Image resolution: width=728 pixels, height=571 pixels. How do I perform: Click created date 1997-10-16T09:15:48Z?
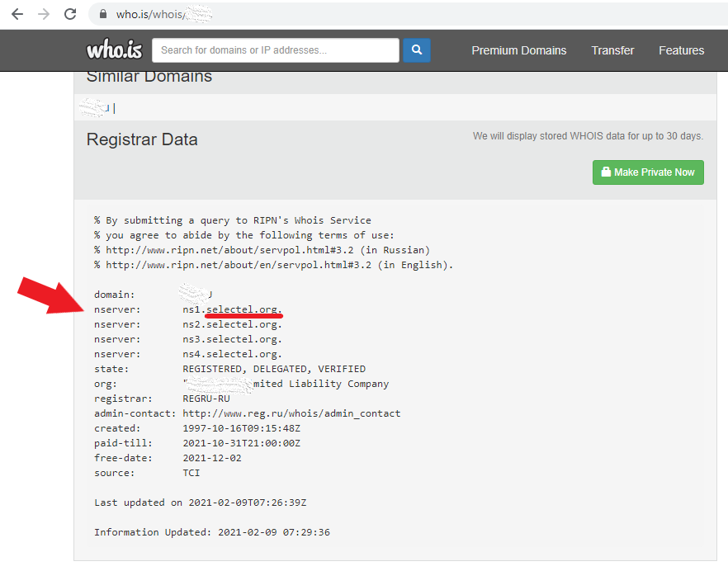coord(241,428)
